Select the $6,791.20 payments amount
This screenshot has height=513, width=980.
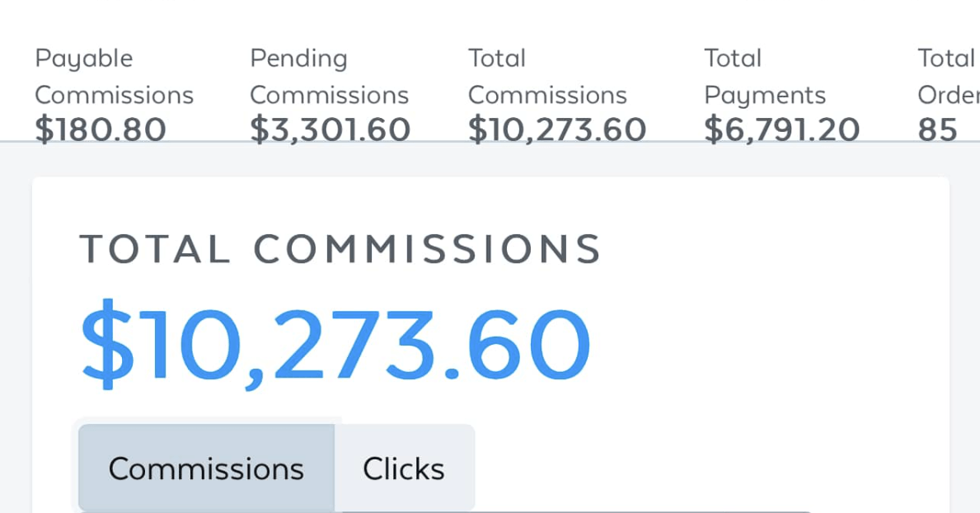[x=781, y=129]
